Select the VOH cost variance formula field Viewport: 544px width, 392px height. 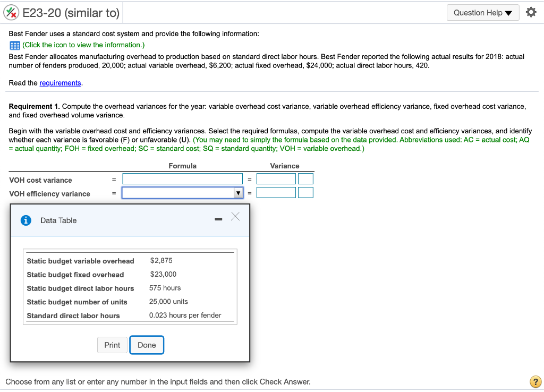183,179
